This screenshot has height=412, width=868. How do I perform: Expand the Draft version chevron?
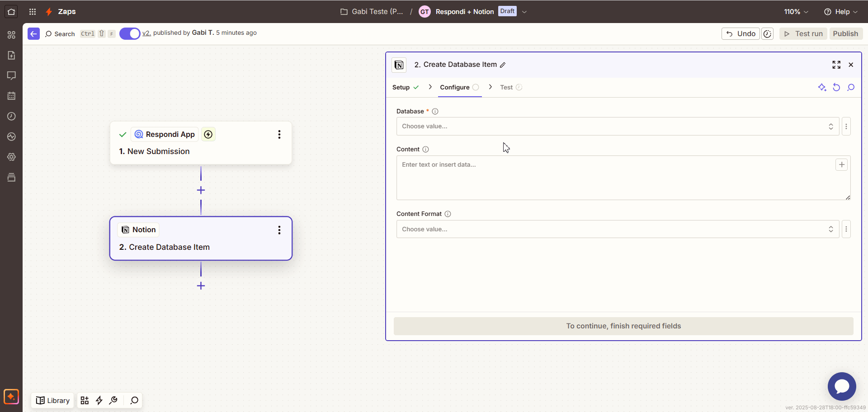click(x=524, y=12)
